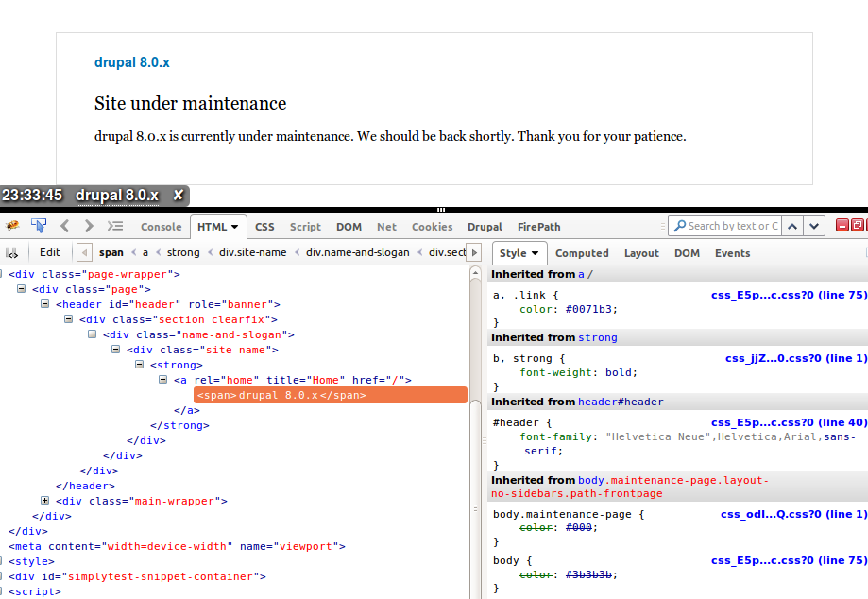Switch to the Computed tab
Viewport: 868px width, 599px height.
point(582,252)
